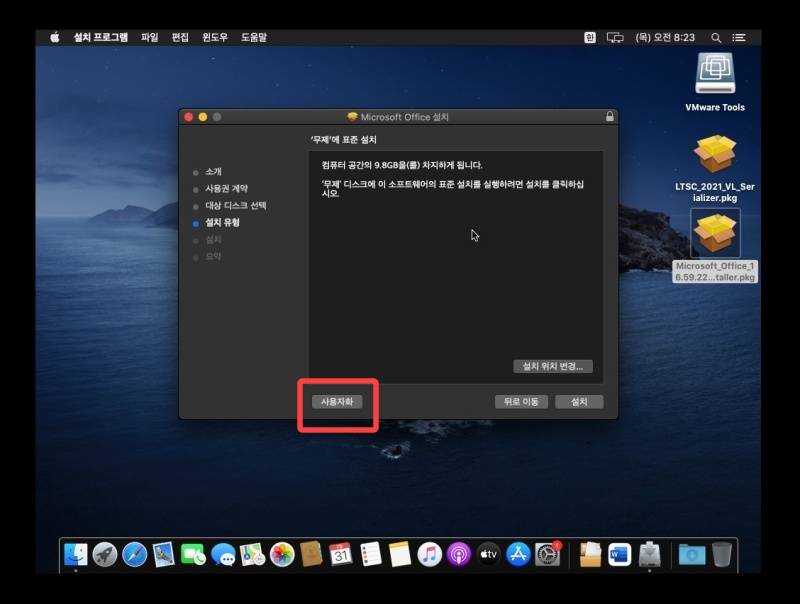The image size is (800, 604).
Task: Open the package box icon in Dock
Action: pos(590,555)
